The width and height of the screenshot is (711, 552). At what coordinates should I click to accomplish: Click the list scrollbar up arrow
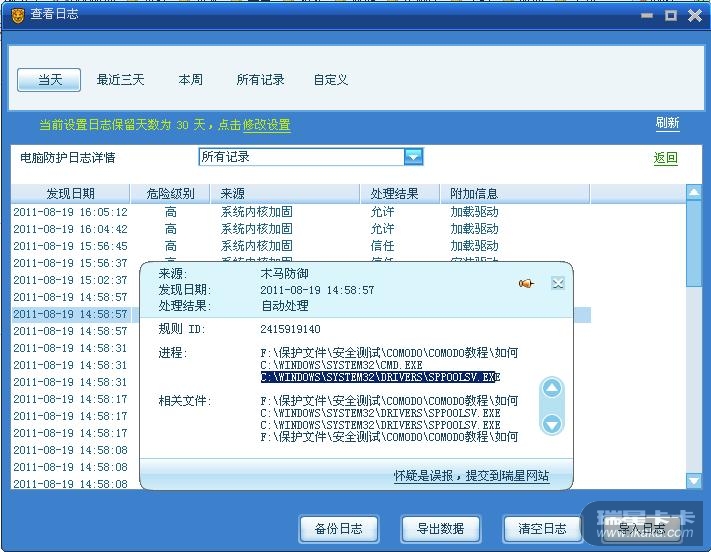[x=694, y=193]
